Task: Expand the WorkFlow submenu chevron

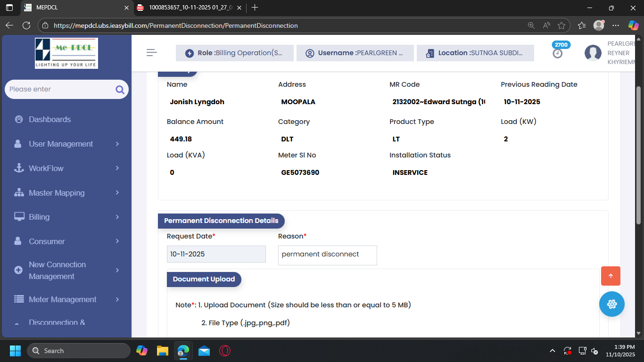Action: pos(117,168)
